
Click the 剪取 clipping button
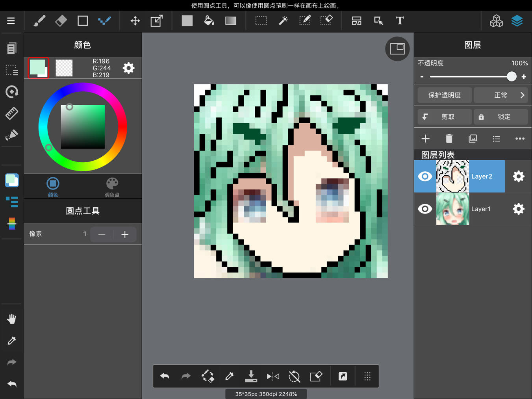click(444, 117)
